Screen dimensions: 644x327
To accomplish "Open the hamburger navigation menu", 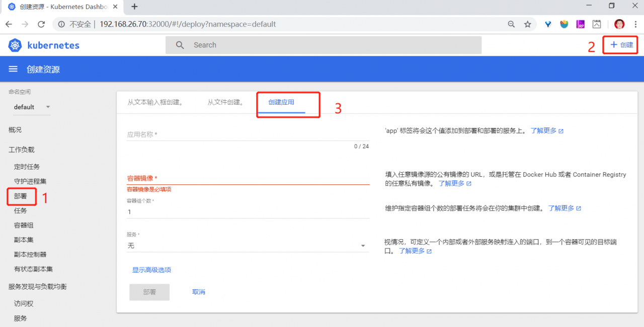I will tap(13, 69).
